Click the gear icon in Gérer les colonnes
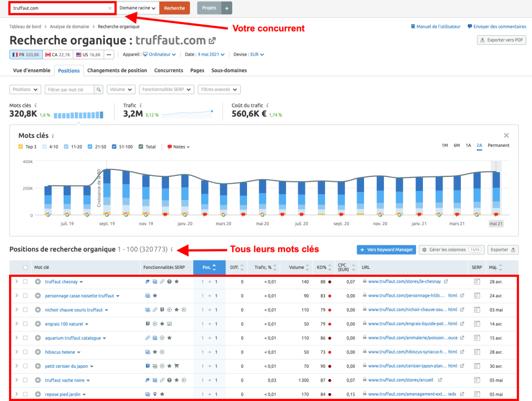The image size is (532, 401). (x=425, y=250)
